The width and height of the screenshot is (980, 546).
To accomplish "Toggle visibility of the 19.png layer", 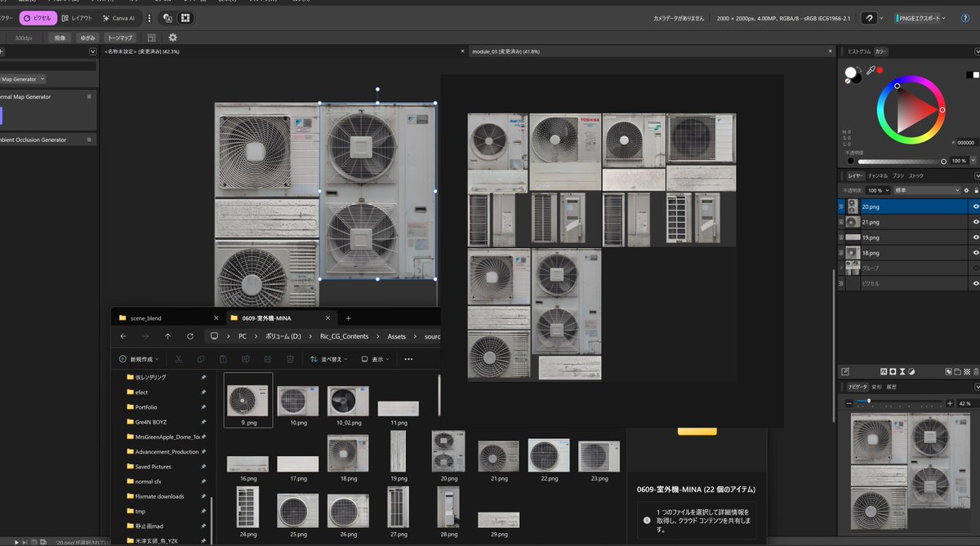I will point(975,237).
